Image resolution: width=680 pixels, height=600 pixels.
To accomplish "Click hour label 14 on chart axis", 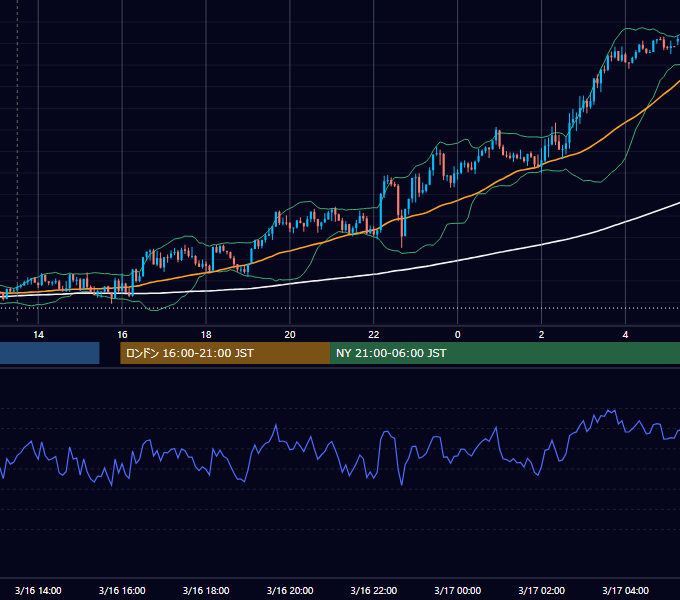I will click(38, 335).
